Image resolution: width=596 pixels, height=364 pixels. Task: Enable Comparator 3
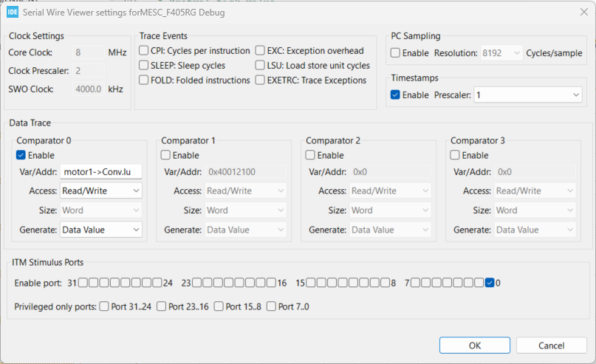pyautogui.click(x=455, y=155)
